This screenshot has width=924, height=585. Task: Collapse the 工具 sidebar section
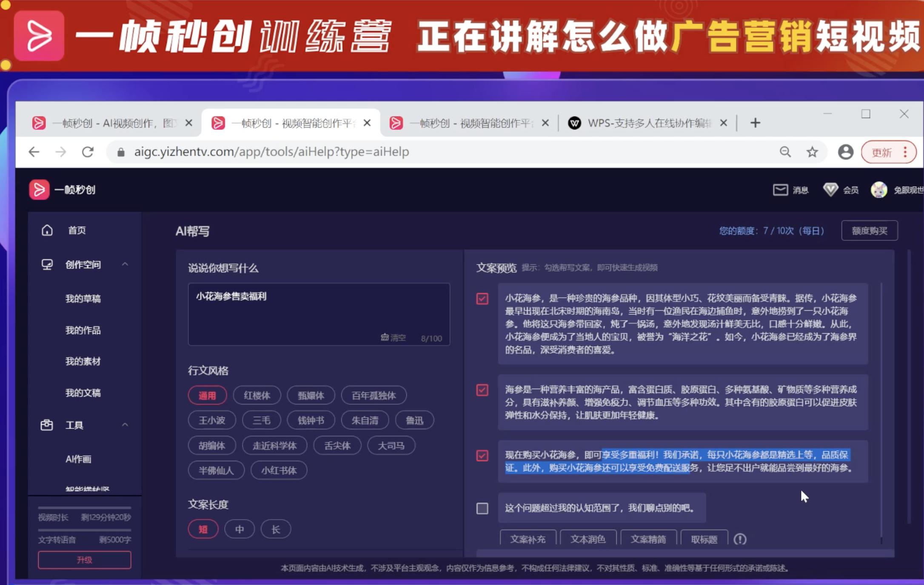[x=125, y=425]
